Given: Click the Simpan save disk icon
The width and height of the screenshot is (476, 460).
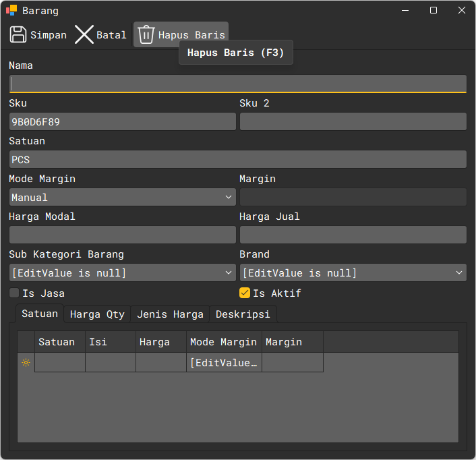Looking at the screenshot, I should tap(18, 34).
